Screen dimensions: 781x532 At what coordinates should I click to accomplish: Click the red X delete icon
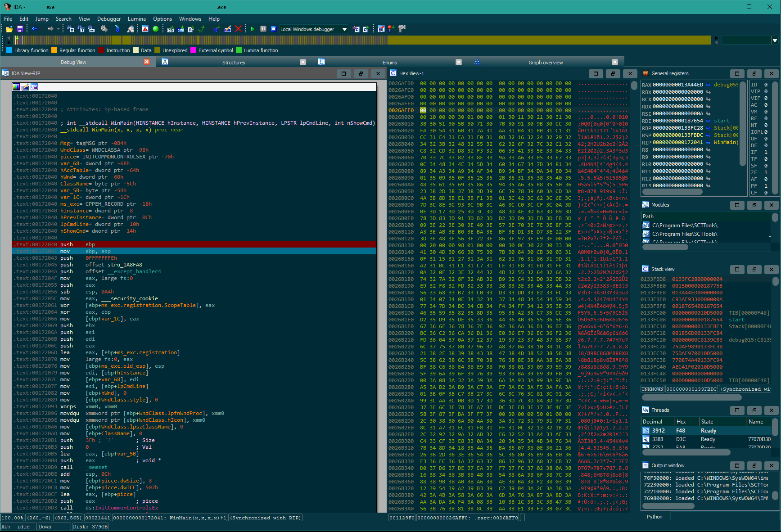[x=239, y=29]
